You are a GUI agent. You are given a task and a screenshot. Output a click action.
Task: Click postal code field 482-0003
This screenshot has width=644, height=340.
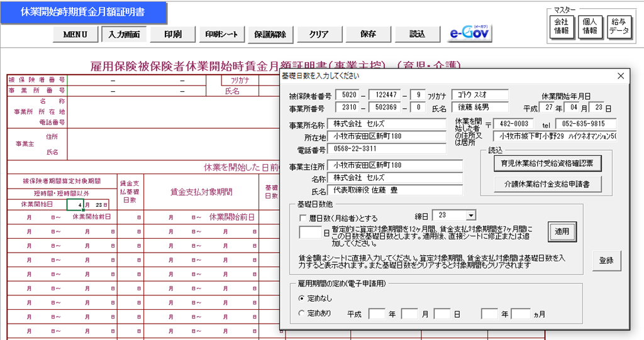point(513,124)
